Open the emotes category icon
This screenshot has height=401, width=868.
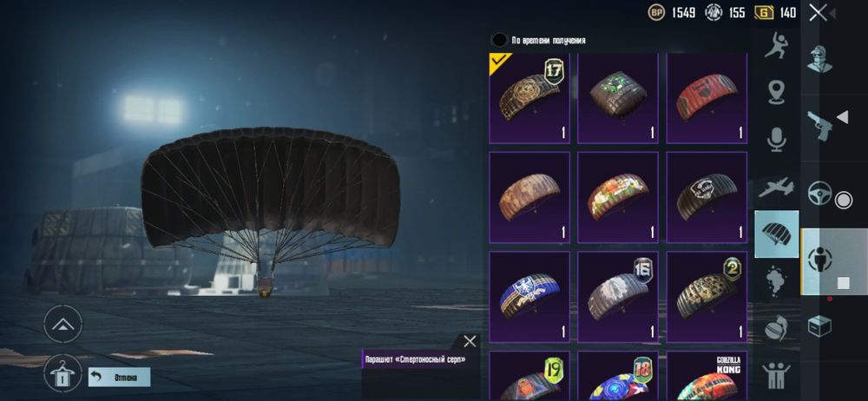pyautogui.click(x=777, y=45)
